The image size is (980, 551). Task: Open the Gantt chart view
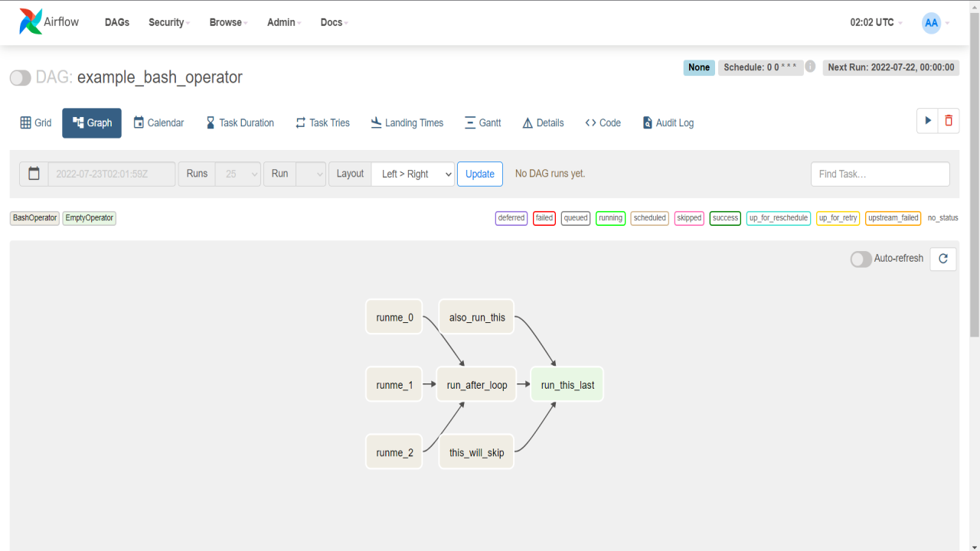click(x=482, y=122)
